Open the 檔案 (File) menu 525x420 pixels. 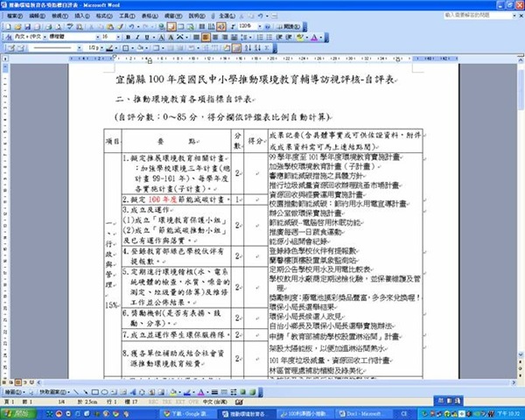14,16
